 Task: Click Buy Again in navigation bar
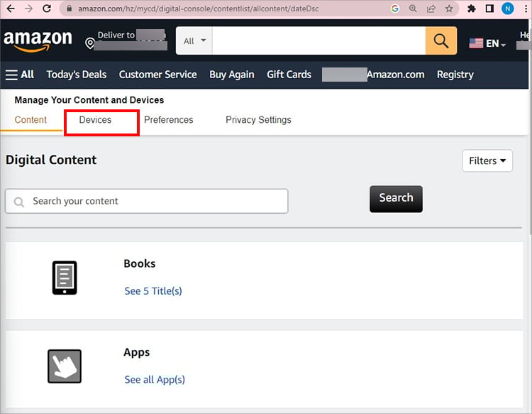point(232,75)
